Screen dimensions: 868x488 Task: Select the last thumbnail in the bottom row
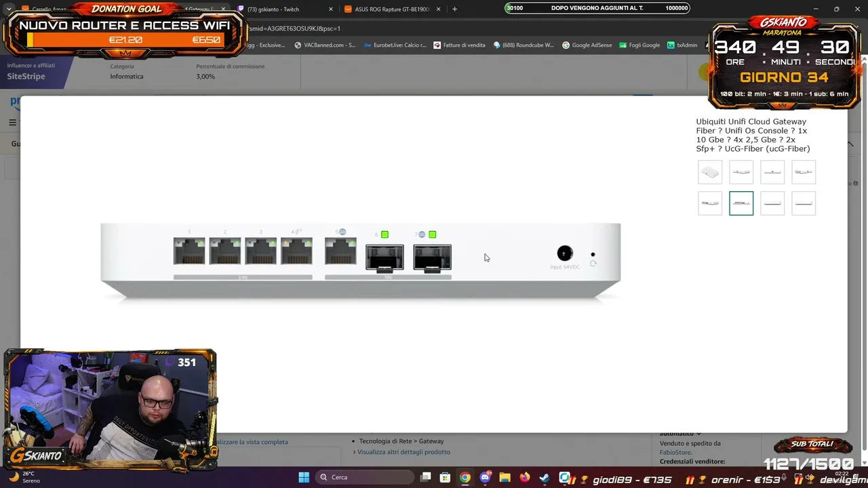[804, 203]
